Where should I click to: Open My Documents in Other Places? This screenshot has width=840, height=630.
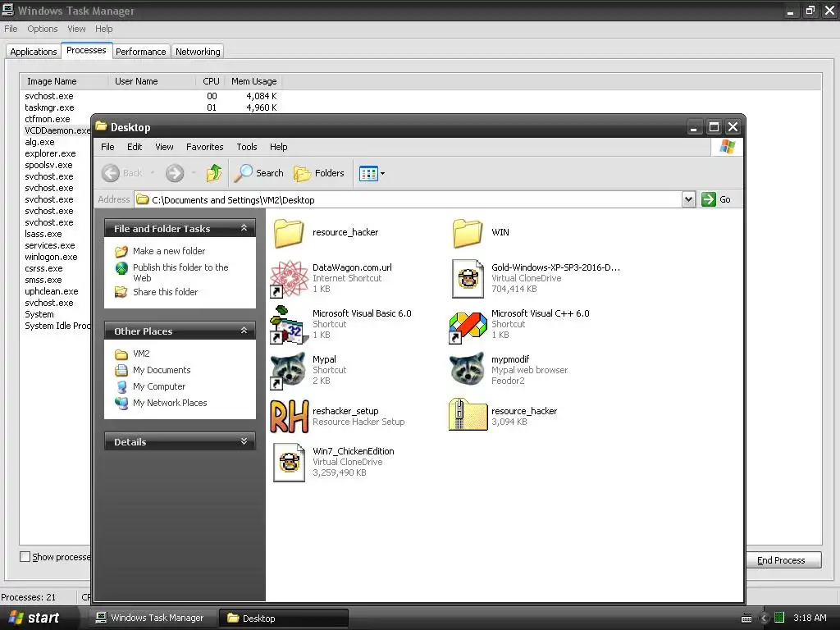coord(162,370)
